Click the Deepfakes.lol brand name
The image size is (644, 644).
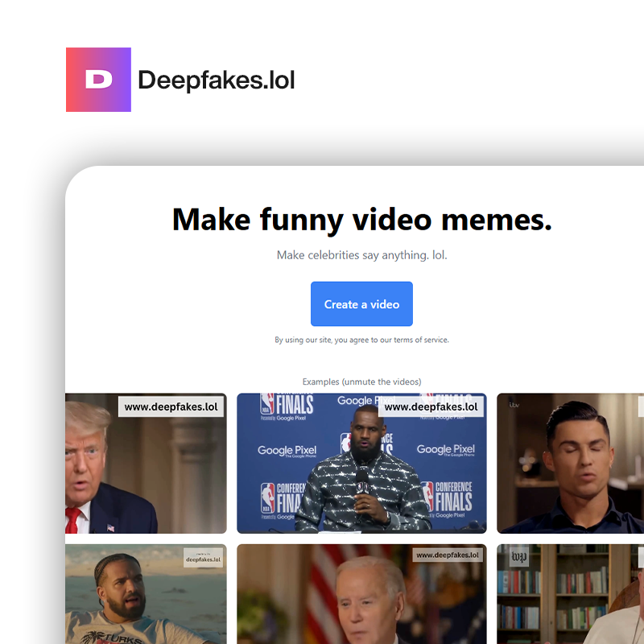217,80
